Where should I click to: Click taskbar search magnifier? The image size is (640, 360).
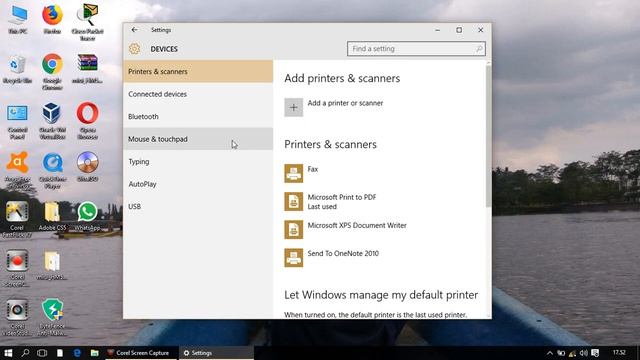coord(25,353)
